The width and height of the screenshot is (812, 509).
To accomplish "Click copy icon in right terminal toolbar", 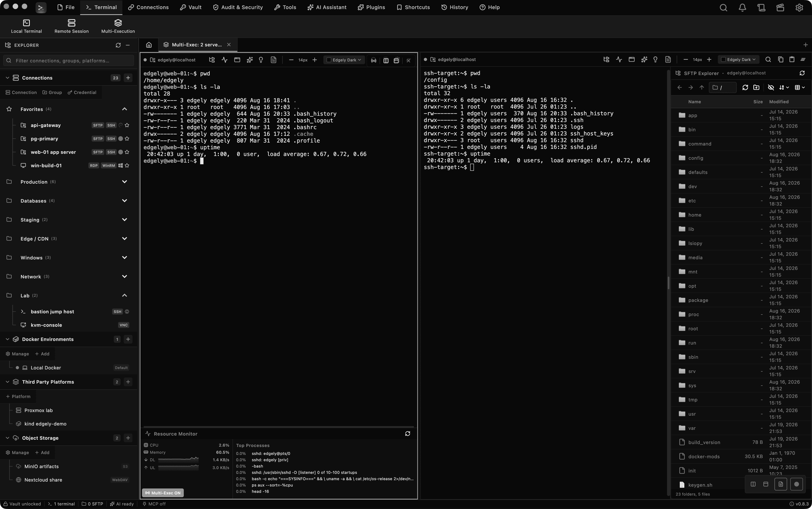I will pyautogui.click(x=781, y=60).
